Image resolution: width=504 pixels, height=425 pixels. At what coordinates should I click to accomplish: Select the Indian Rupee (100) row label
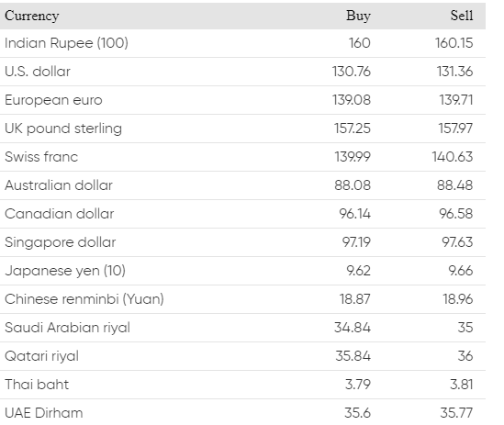pyautogui.click(x=66, y=43)
